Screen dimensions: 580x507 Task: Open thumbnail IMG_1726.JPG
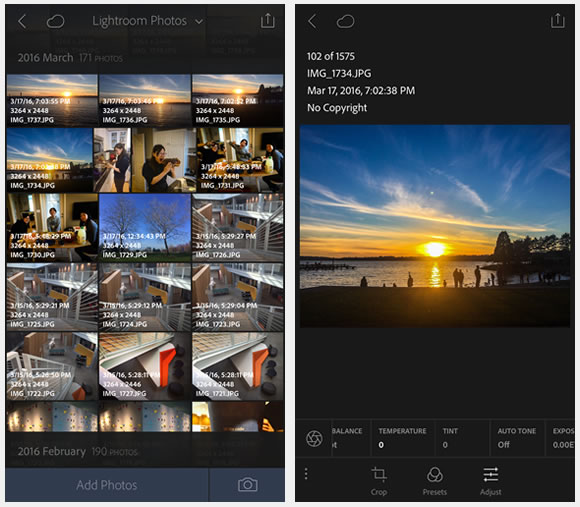tap(238, 227)
